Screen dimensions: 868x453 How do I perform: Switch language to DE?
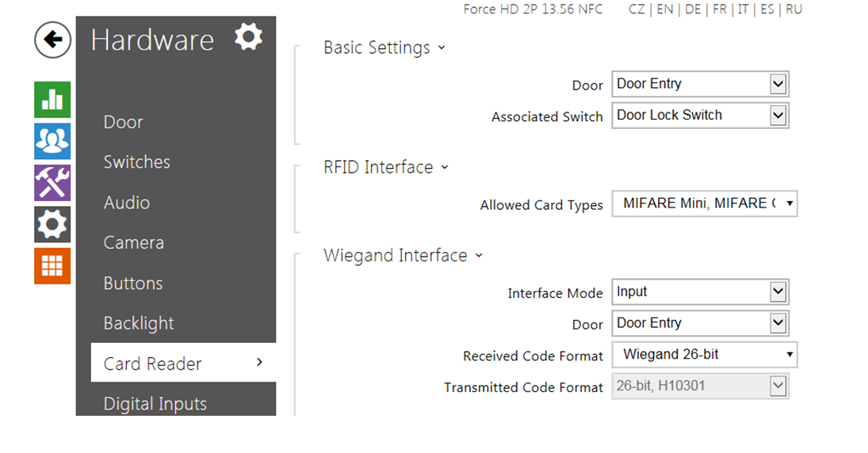pyautogui.click(x=693, y=10)
